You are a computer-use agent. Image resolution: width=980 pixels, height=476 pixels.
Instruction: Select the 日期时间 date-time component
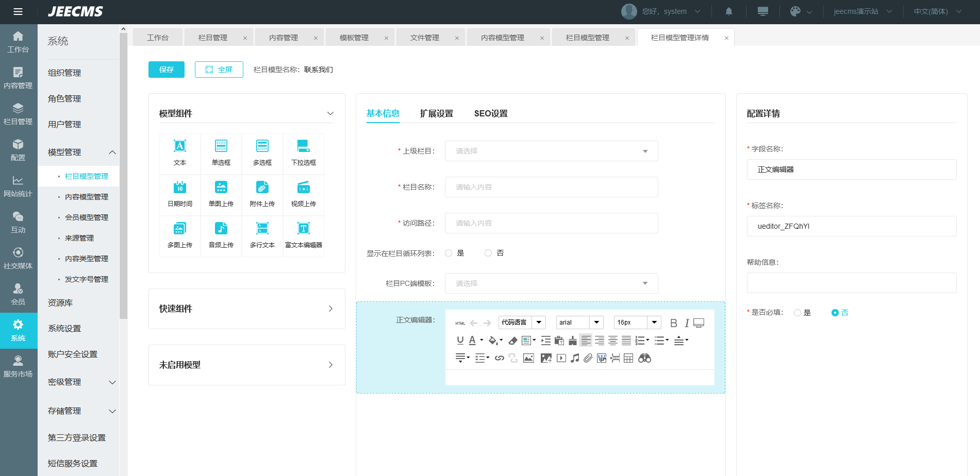pyautogui.click(x=180, y=194)
